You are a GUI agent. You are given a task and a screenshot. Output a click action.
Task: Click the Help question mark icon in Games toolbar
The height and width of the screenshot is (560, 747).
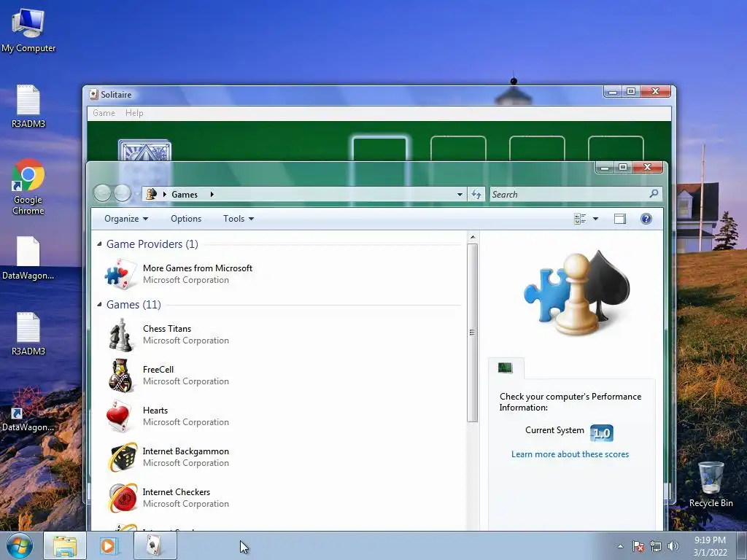[646, 219]
